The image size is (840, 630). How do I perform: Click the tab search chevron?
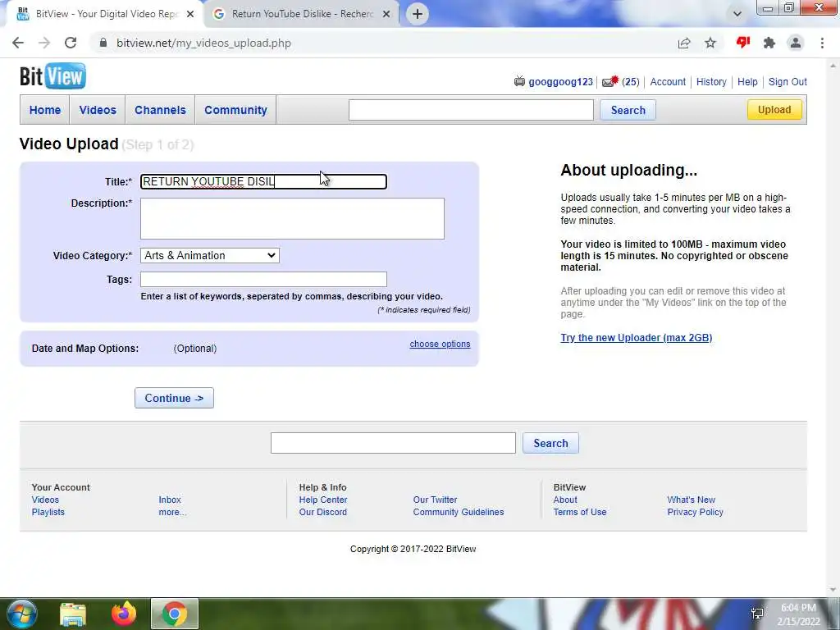pyautogui.click(x=737, y=14)
